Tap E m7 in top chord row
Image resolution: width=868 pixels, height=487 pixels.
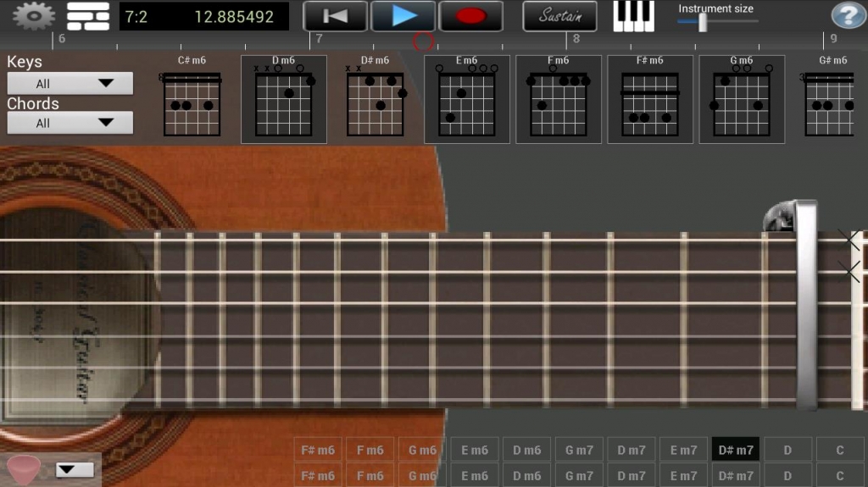pos(684,450)
